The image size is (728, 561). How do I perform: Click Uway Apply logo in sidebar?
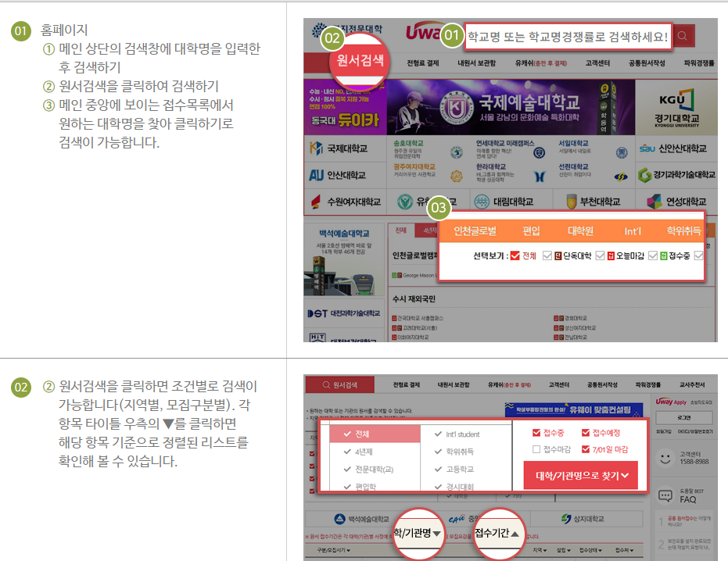(x=671, y=402)
